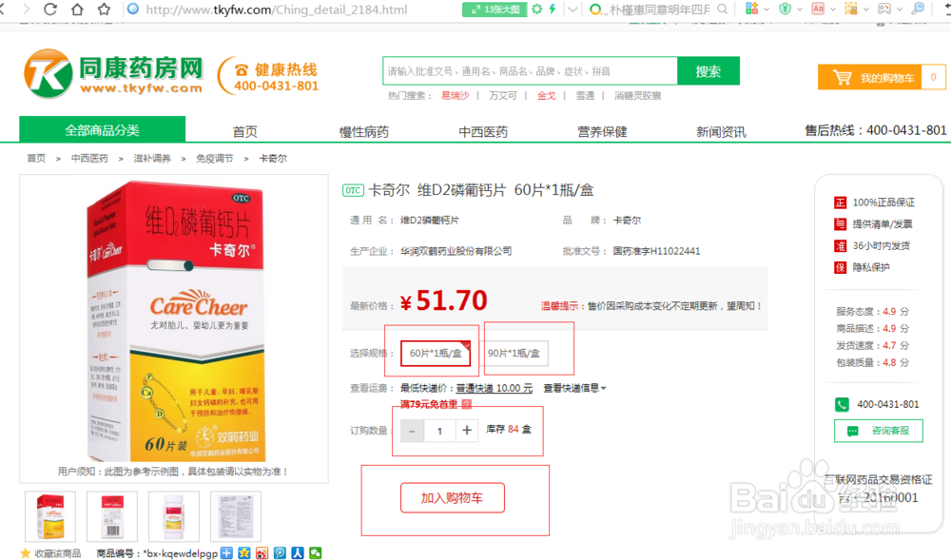Viewport: 951px width, 560px height.
Task: Click the 100%正品保证 guarantee badge
Action: [x=874, y=203]
